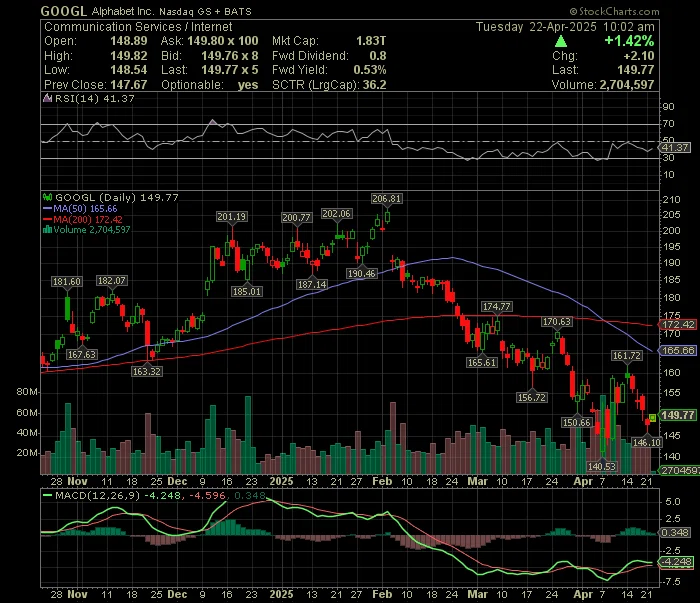Click the MACD(12,26,9) legend line icon
This screenshot has width=700, height=603.
click(x=47, y=495)
